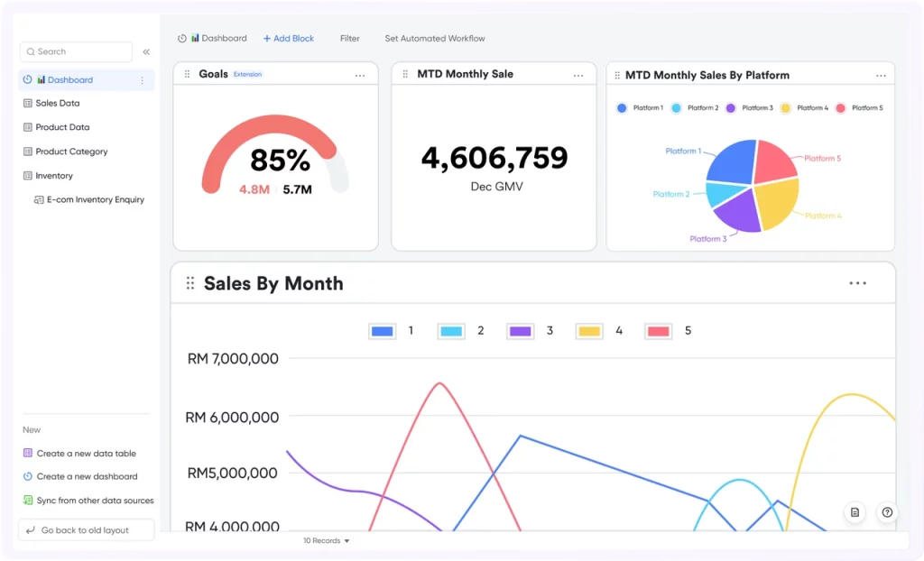Open the Sales Data table icon
924x561 pixels.
(x=27, y=103)
